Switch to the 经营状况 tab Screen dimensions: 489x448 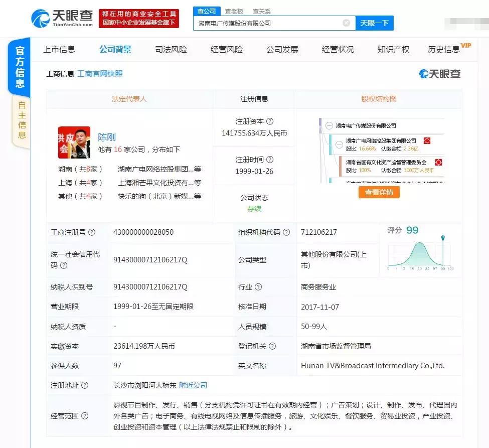(x=338, y=49)
